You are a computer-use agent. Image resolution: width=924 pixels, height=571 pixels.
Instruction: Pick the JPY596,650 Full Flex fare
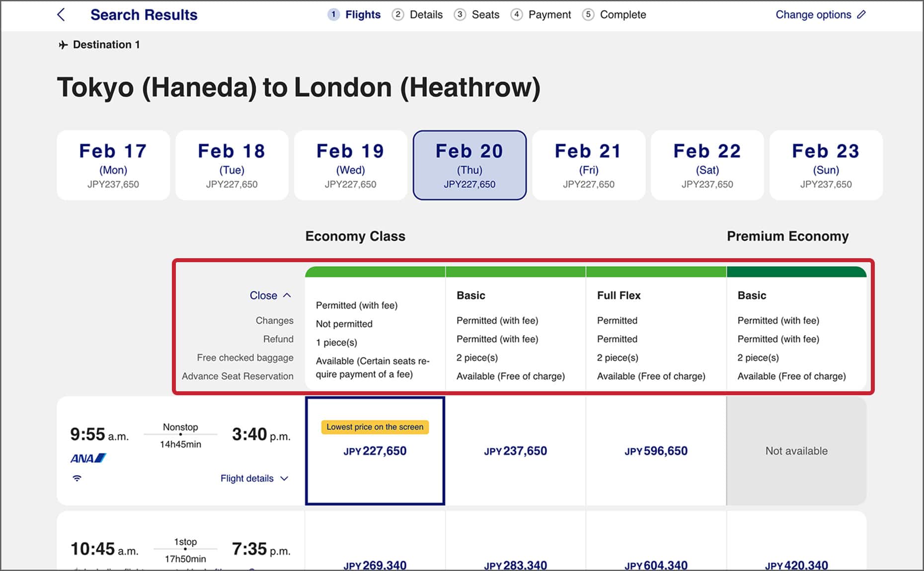[x=656, y=451]
